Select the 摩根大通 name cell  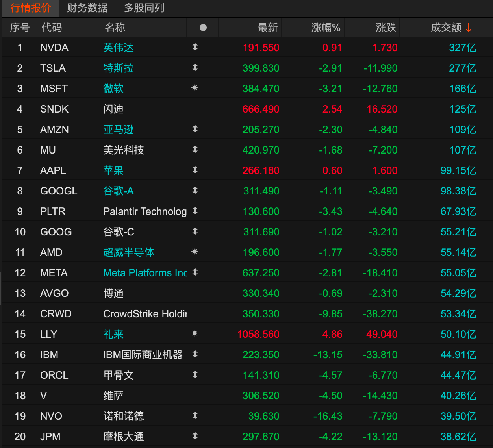coord(124,437)
